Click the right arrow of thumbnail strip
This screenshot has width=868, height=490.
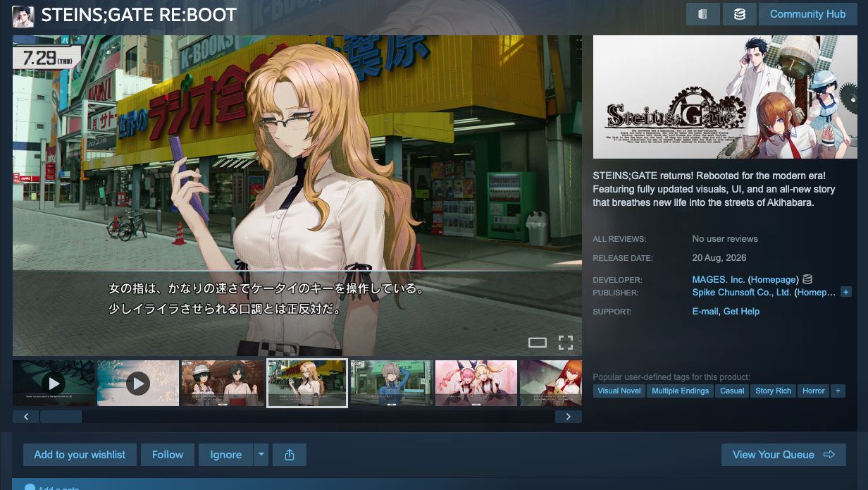(x=568, y=417)
